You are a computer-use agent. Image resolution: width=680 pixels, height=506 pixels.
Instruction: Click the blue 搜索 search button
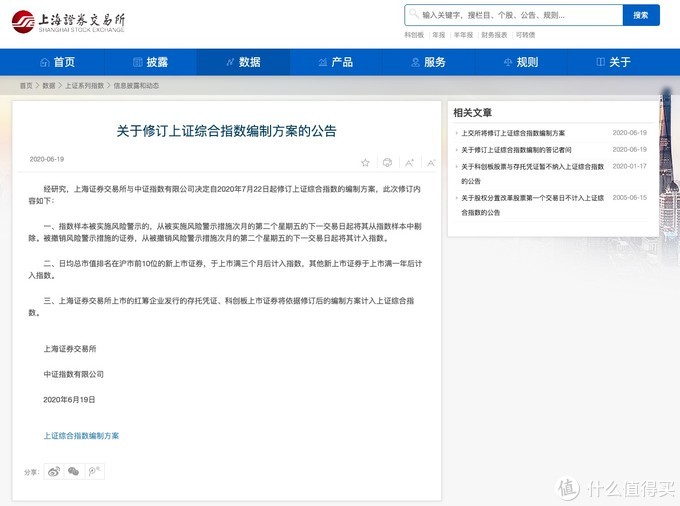pyautogui.click(x=641, y=15)
